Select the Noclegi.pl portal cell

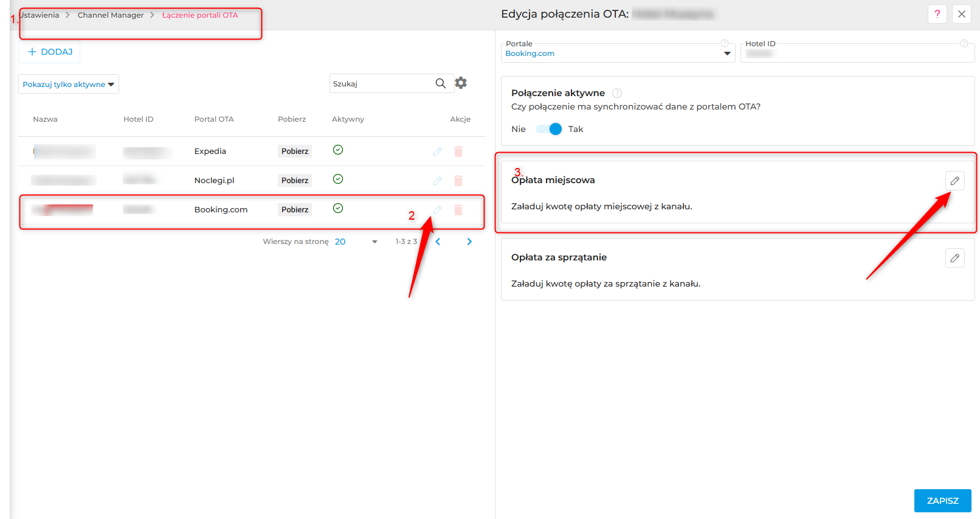(x=214, y=181)
